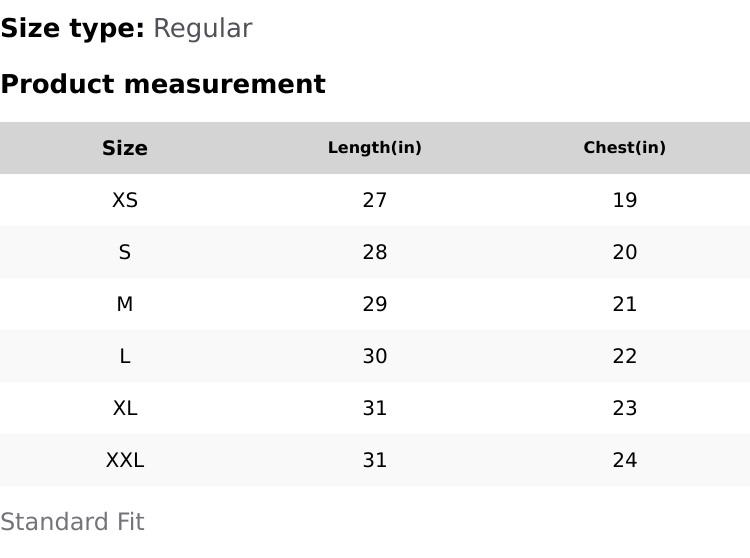Click the XXL chest value 24

(625, 460)
